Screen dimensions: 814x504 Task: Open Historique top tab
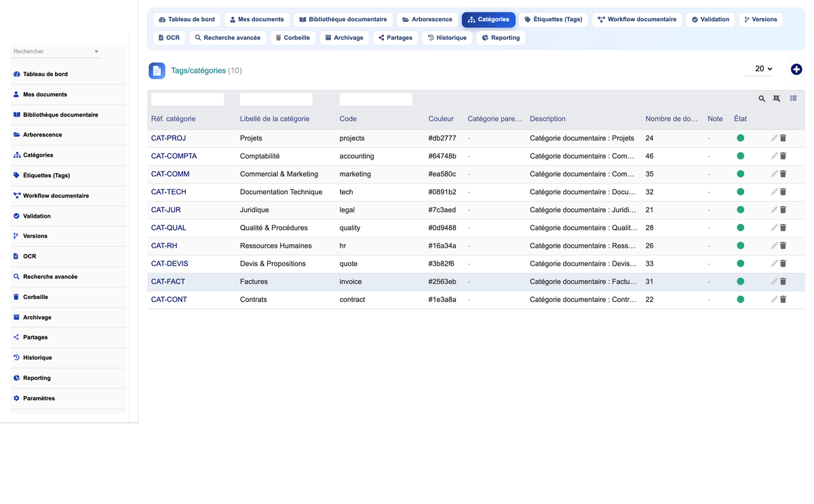[447, 38]
